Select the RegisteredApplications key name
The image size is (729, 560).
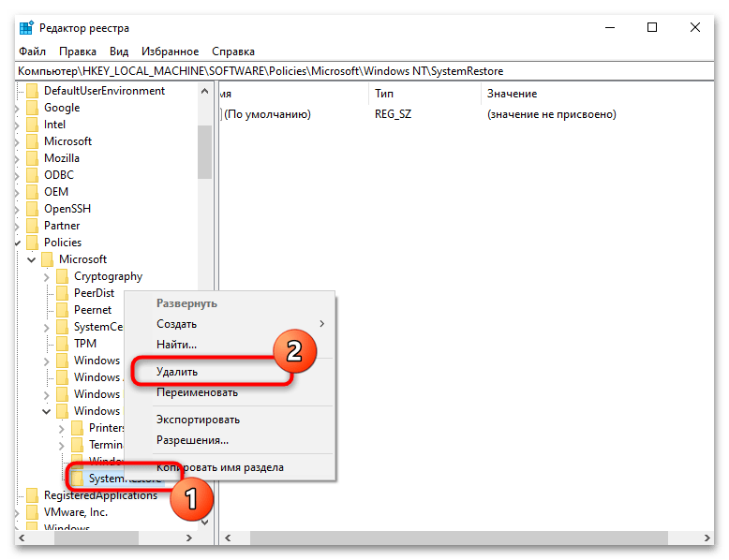click(100, 495)
